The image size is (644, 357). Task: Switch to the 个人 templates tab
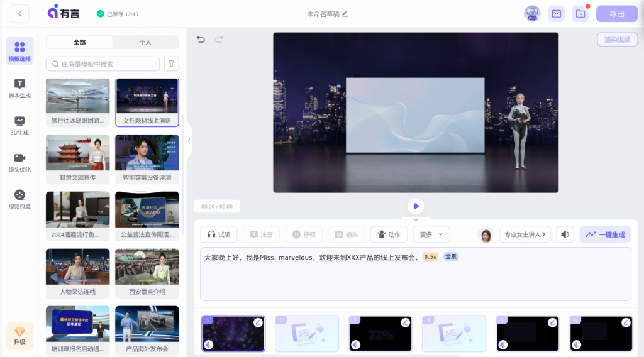(x=145, y=42)
